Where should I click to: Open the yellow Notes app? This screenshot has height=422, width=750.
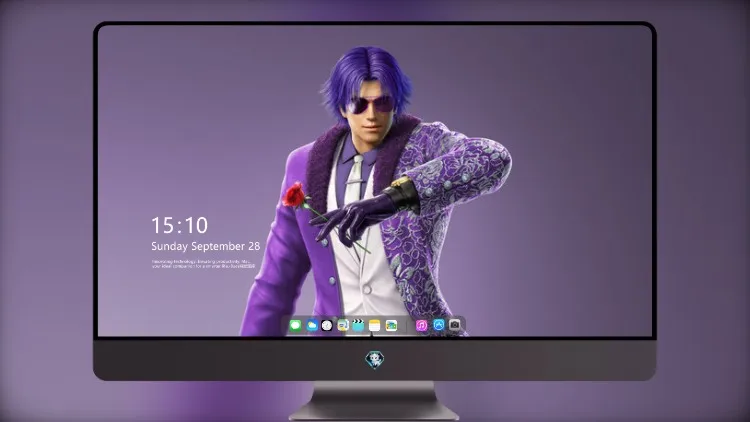(x=375, y=325)
